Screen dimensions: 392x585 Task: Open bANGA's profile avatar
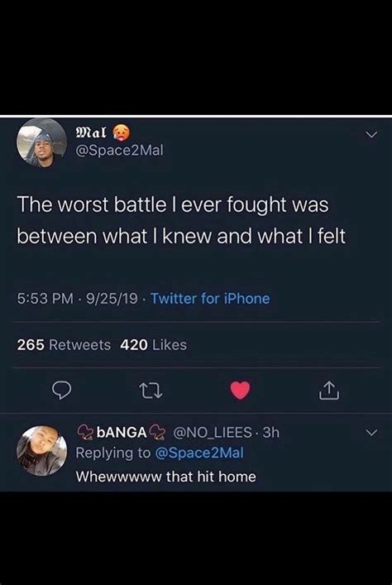pos(42,451)
